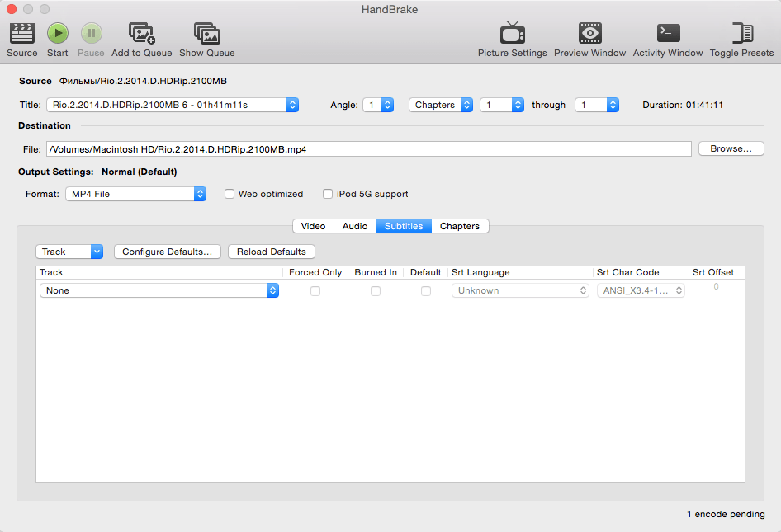
Task: Tick the Burned In checkbox in None row
Action: point(376,291)
